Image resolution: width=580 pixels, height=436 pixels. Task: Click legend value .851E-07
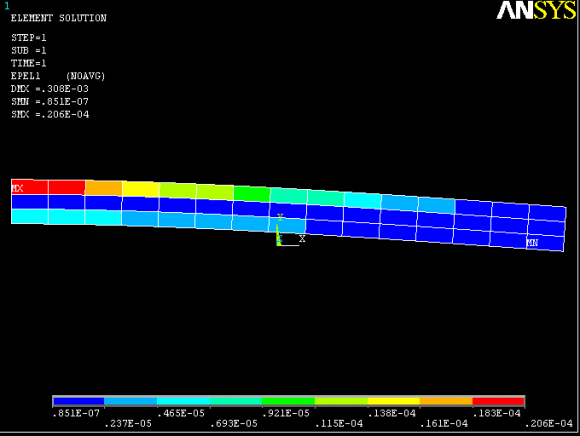pyautogui.click(x=76, y=413)
